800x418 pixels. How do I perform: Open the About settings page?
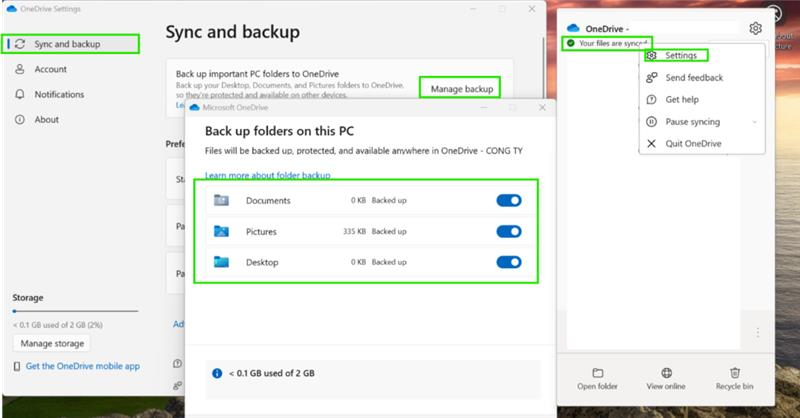pos(46,119)
